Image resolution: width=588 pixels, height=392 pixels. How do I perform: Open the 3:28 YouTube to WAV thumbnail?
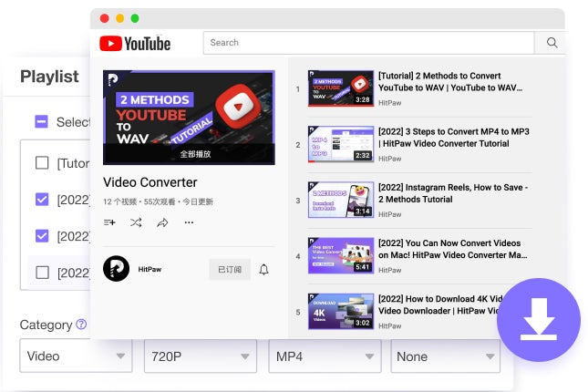pyautogui.click(x=341, y=88)
